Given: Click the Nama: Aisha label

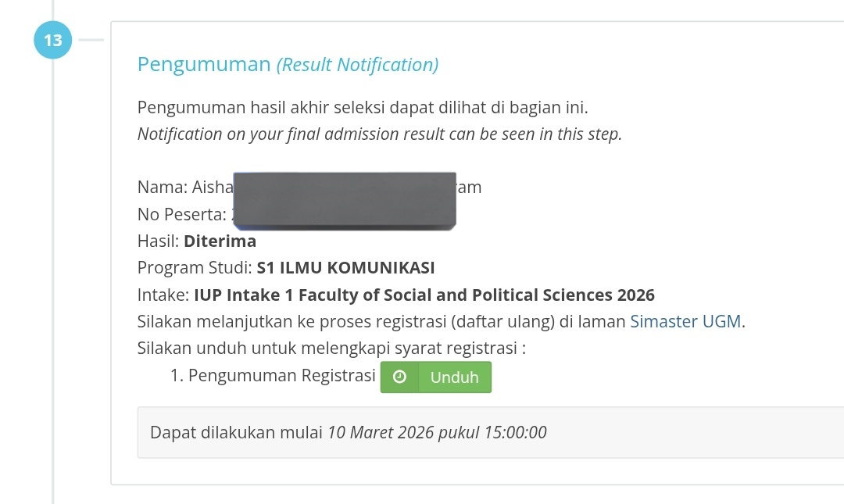Looking at the screenshot, I should [185, 188].
